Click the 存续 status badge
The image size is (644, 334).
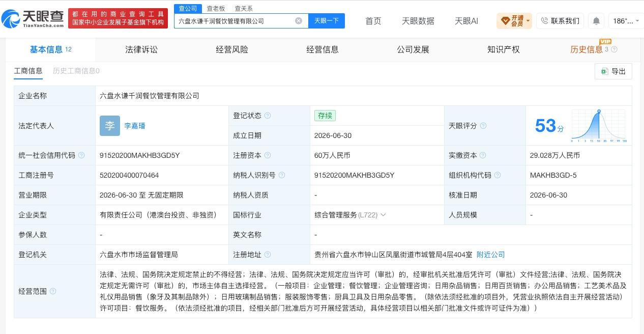click(325, 116)
